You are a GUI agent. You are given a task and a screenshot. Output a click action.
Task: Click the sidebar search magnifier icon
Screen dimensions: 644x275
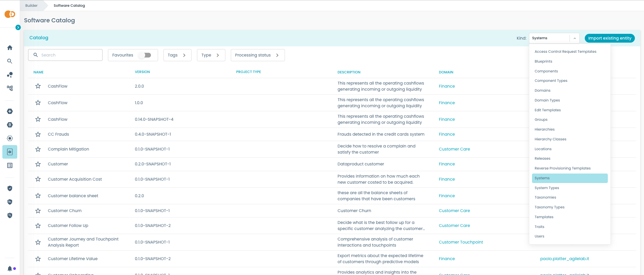10,61
